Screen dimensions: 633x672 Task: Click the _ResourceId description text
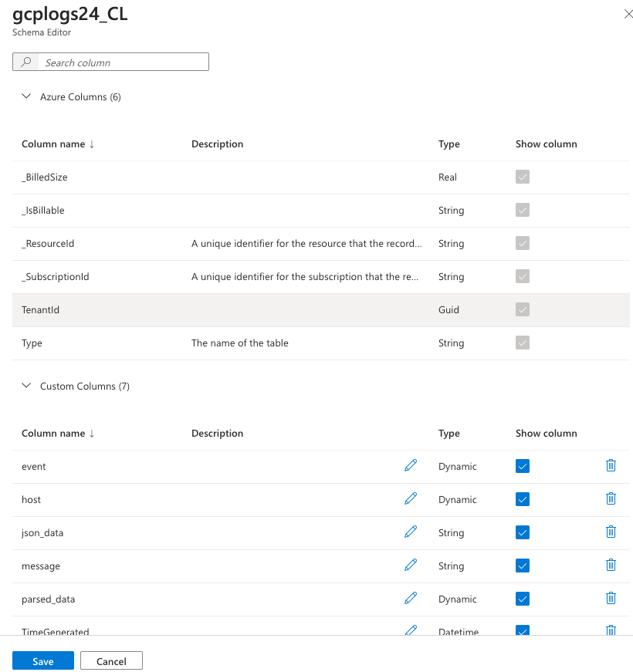(x=306, y=244)
